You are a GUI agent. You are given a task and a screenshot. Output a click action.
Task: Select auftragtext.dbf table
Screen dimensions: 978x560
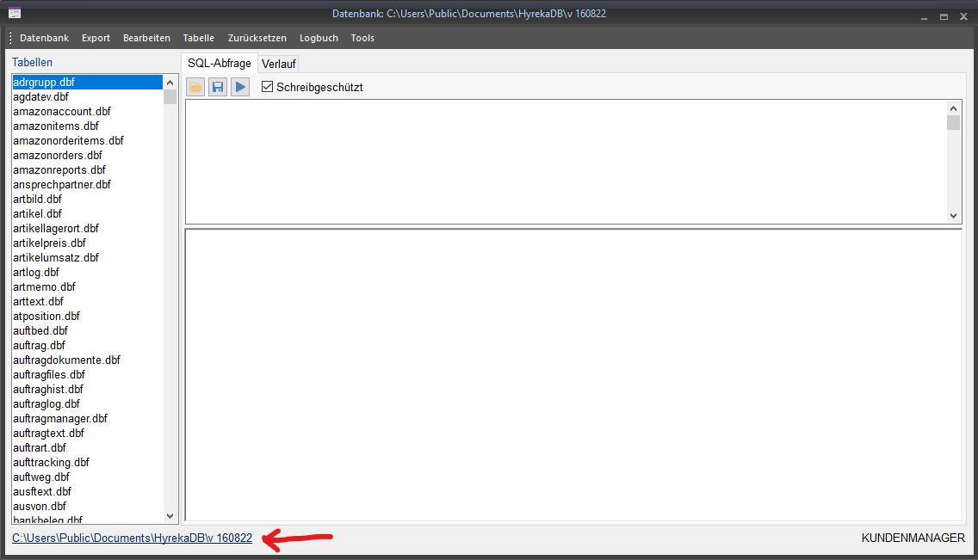point(87,434)
